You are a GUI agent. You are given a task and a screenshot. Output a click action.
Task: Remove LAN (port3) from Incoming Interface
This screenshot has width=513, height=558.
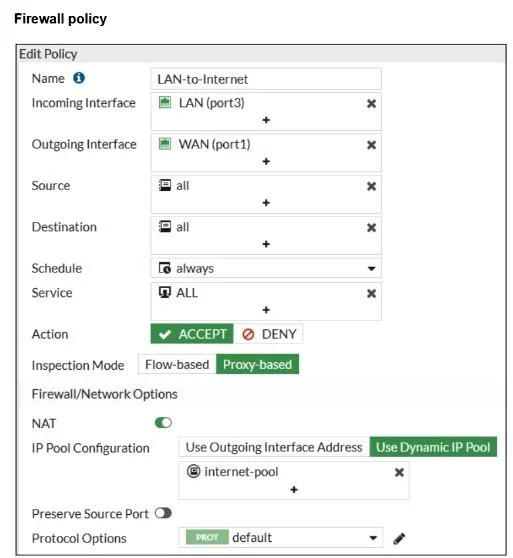click(x=371, y=104)
